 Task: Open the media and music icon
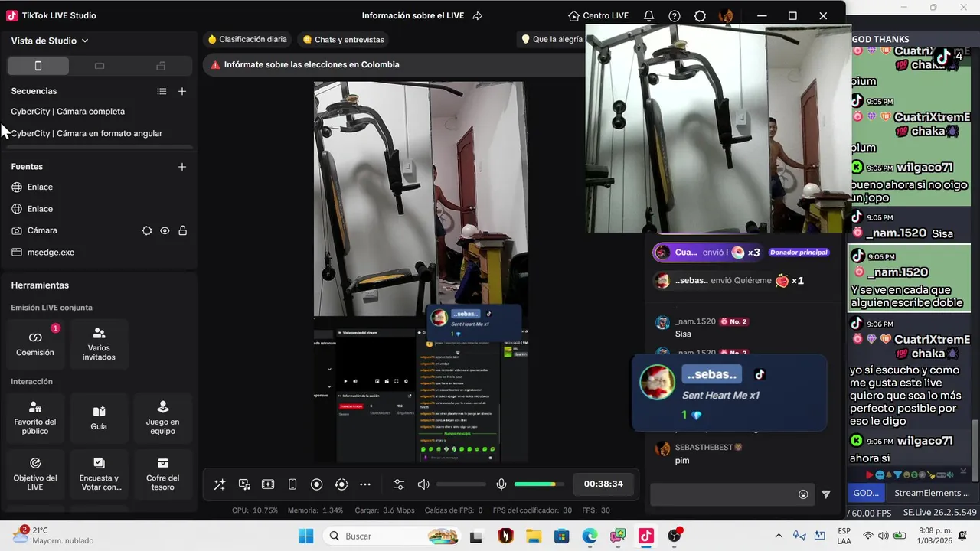(x=244, y=484)
